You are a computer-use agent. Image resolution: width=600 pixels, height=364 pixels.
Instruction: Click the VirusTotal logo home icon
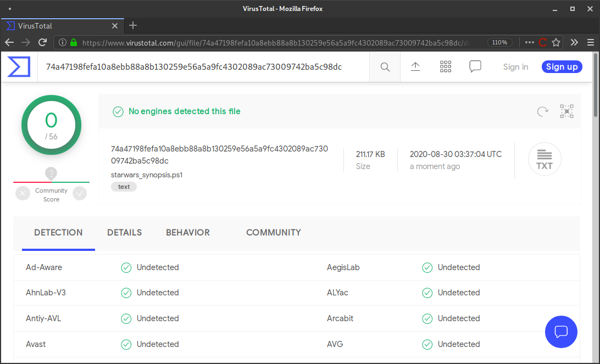click(x=19, y=67)
